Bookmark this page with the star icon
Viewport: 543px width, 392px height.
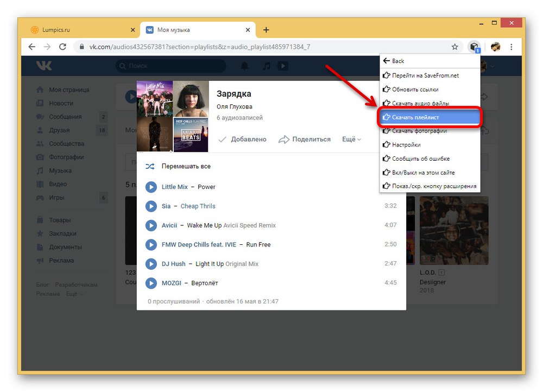click(454, 47)
